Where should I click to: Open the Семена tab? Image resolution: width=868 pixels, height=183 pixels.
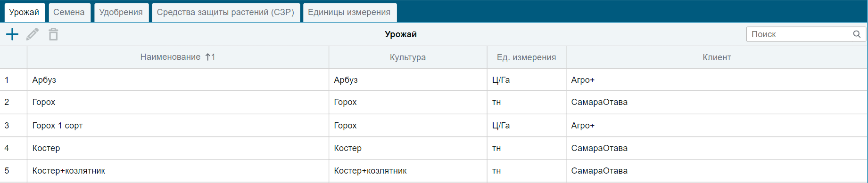tap(69, 12)
